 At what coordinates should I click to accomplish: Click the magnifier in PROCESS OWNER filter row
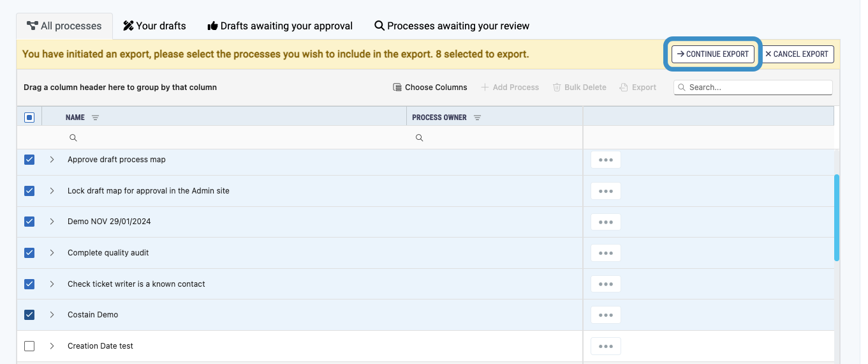419,138
